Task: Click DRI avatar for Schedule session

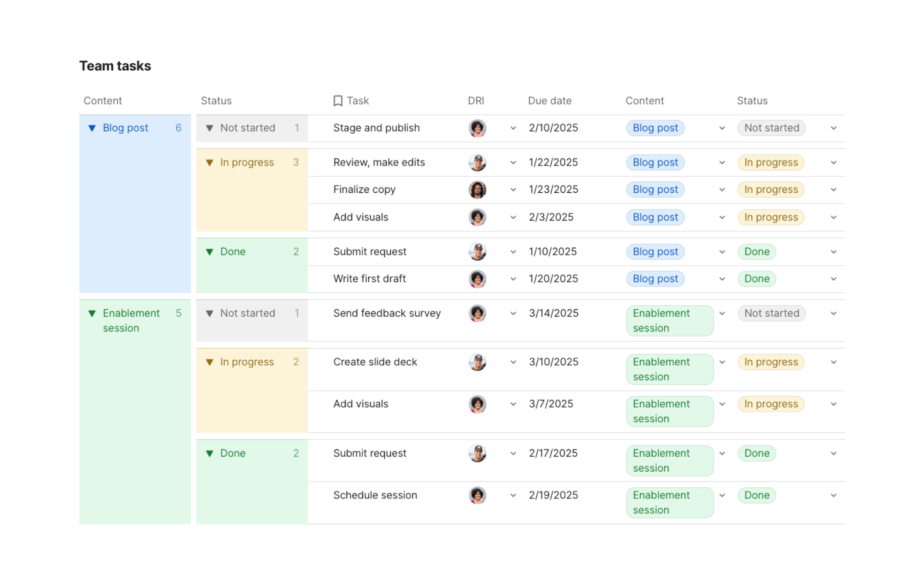Action: [x=477, y=495]
